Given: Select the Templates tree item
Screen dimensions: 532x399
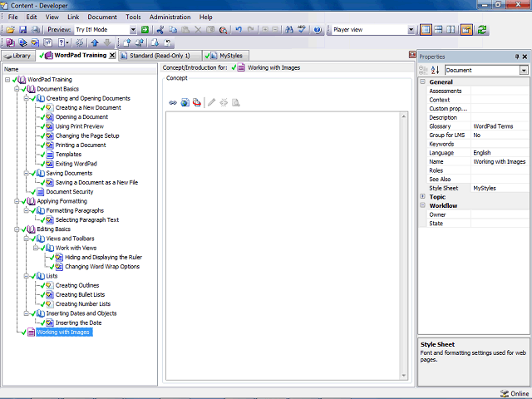Looking at the screenshot, I should [68, 155].
